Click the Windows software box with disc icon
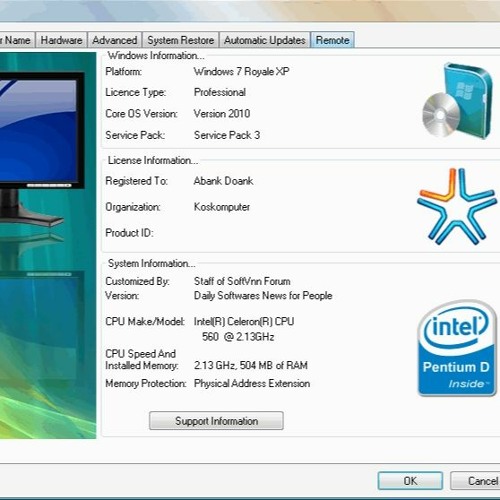Viewport: 500px width, 500px height. (x=457, y=101)
